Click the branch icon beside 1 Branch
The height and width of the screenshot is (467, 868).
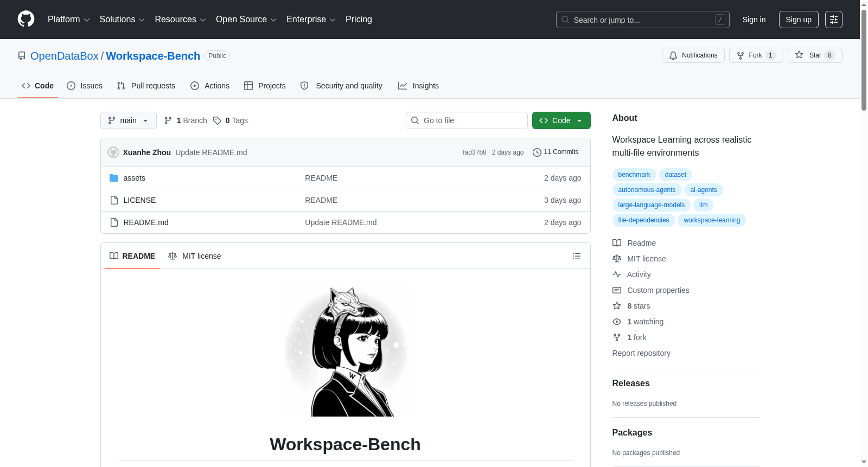(x=168, y=120)
